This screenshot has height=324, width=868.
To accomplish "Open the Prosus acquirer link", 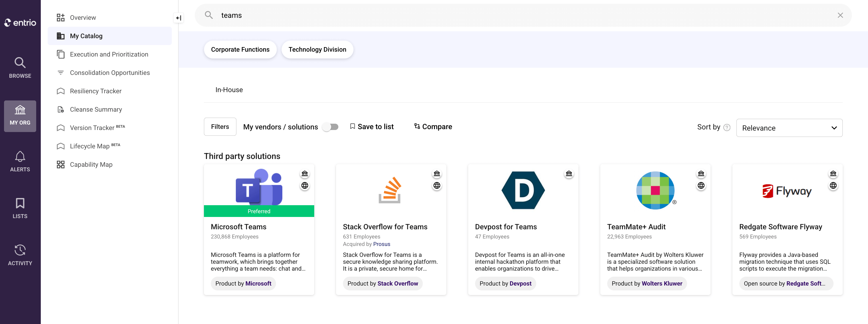I will (381, 244).
